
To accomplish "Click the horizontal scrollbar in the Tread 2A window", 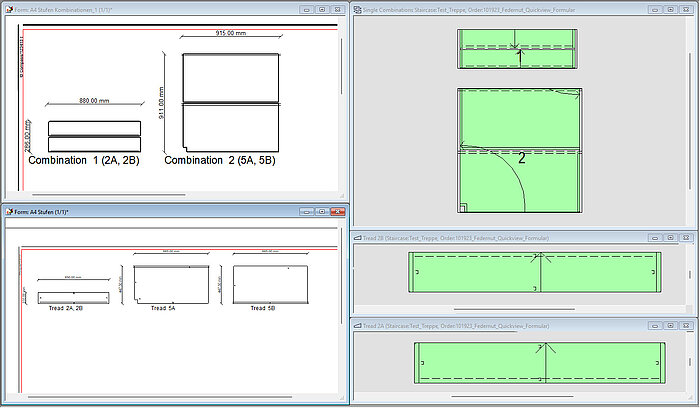I will click(x=512, y=396).
